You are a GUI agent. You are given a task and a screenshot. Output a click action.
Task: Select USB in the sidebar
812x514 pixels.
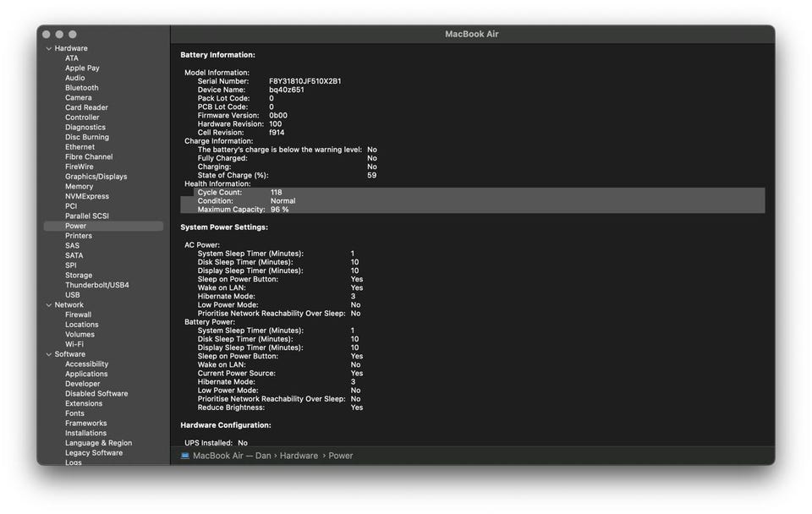(73, 294)
